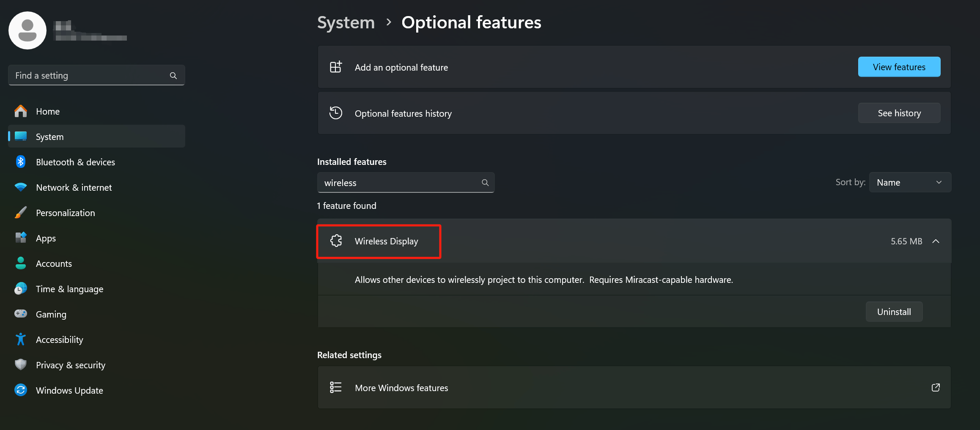This screenshot has height=430, width=980.
Task: Click the Apps sidebar icon
Action: (20, 238)
